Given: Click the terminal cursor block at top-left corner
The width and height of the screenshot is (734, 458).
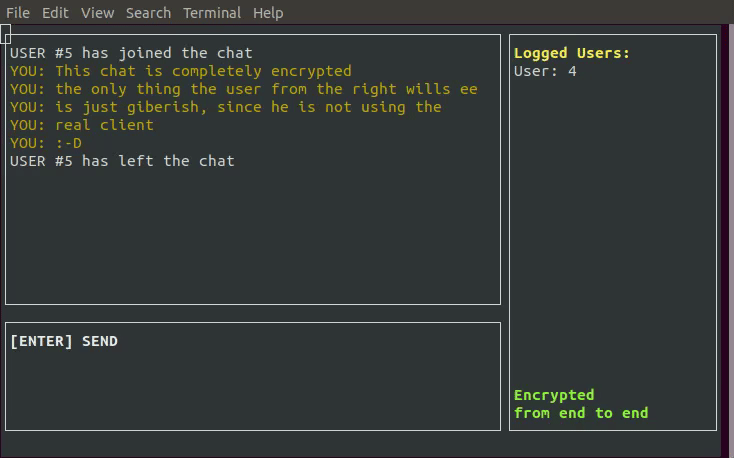Looking at the screenshot, I should 6,37.
